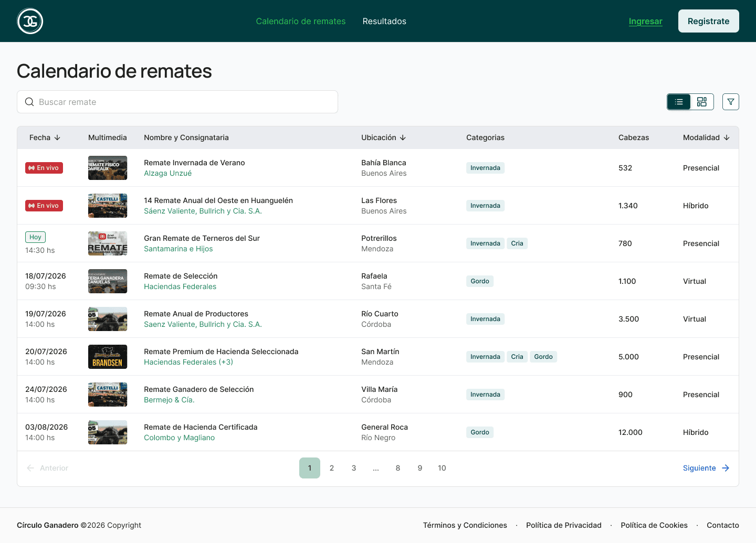Open Colombo y Magliano link
Viewport: 756px width, 543px height.
(x=180, y=438)
